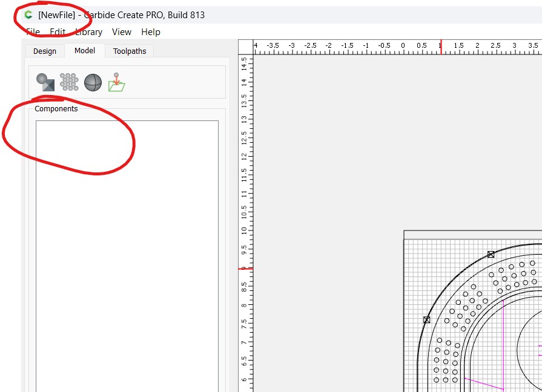The image size is (542, 392).
Task: Go to the Toolpaths tab
Action: click(x=130, y=51)
